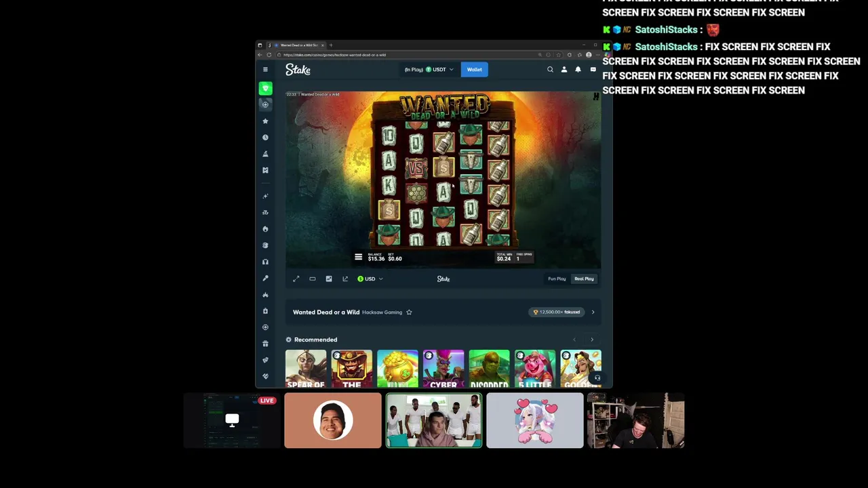Image resolution: width=868 pixels, height=488 pixels.
Task: Open the gift box icon in sidebar
Action: (265, 344)
